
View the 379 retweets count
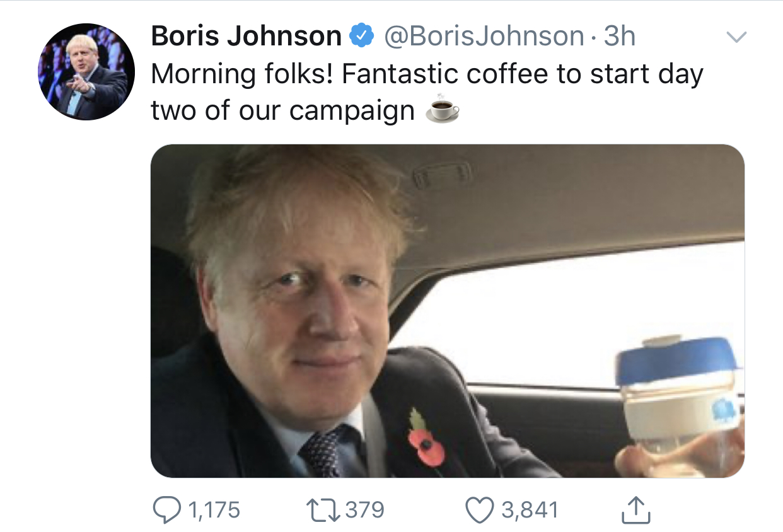click(365, 510)
